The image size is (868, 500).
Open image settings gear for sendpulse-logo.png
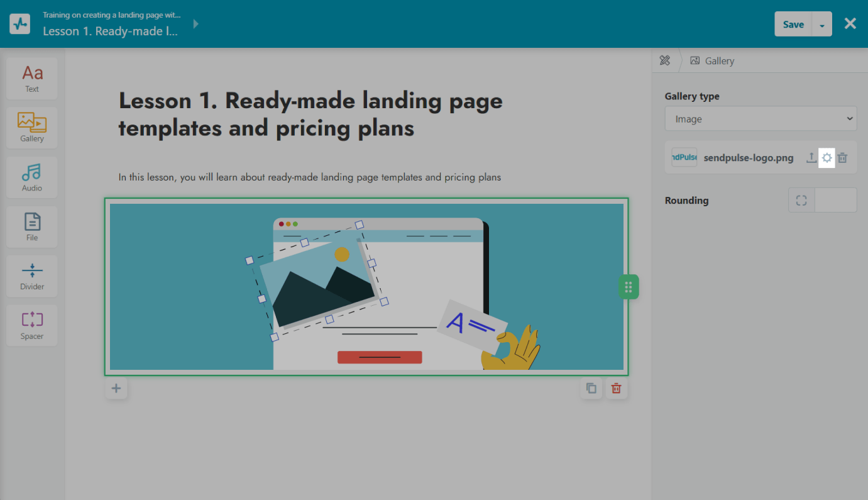[x=827, y=158]
